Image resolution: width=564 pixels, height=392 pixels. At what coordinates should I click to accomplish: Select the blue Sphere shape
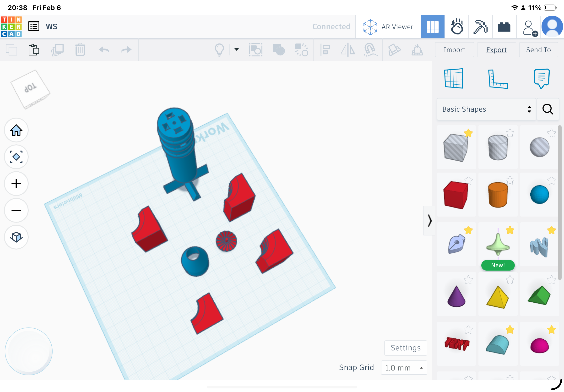[539, 195]
